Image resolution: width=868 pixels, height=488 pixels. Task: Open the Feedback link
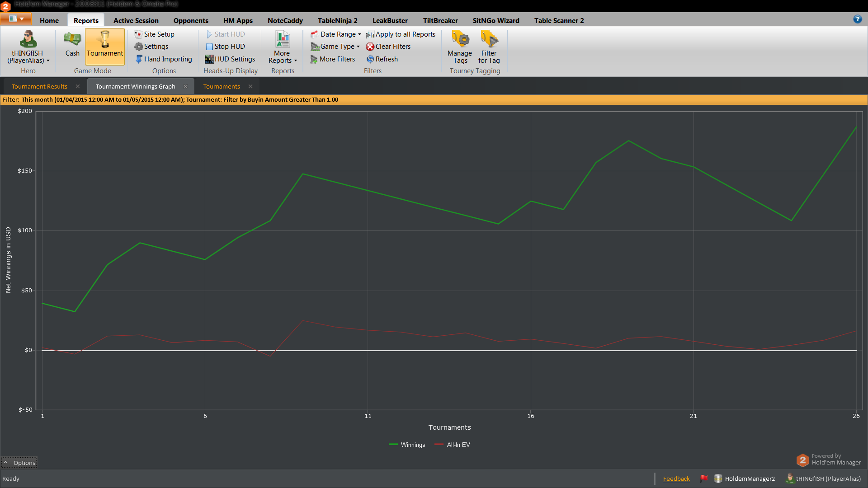676,479
